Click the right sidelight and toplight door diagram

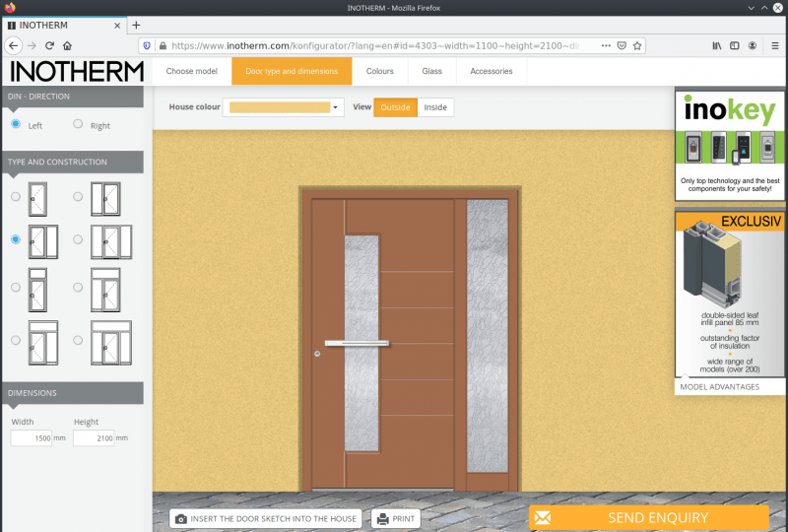43,343
